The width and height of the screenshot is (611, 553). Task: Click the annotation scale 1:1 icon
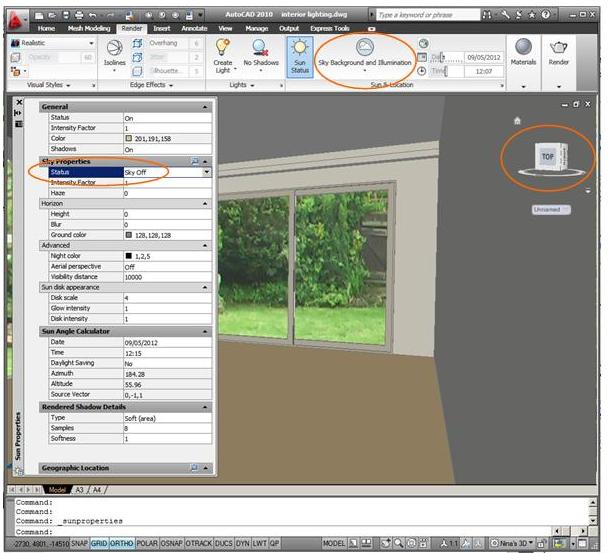tap(449, 543)
